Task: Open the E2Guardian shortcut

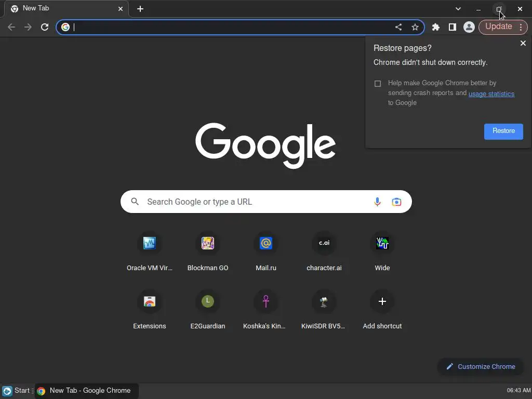Action: [x=208, y=311]
